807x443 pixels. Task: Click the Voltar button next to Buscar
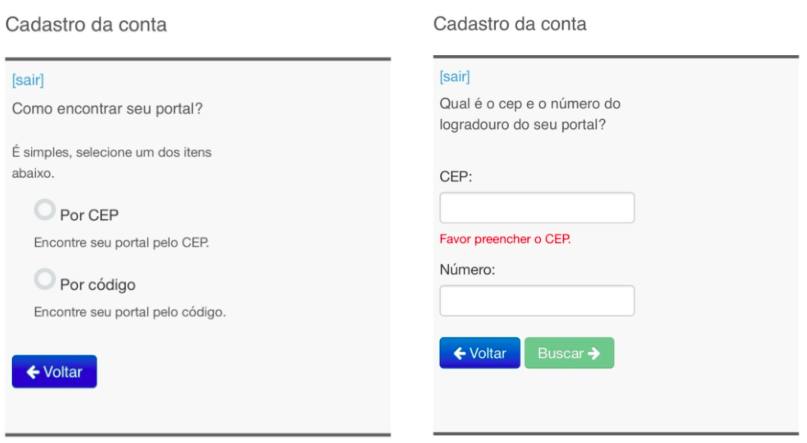[480, 353]
